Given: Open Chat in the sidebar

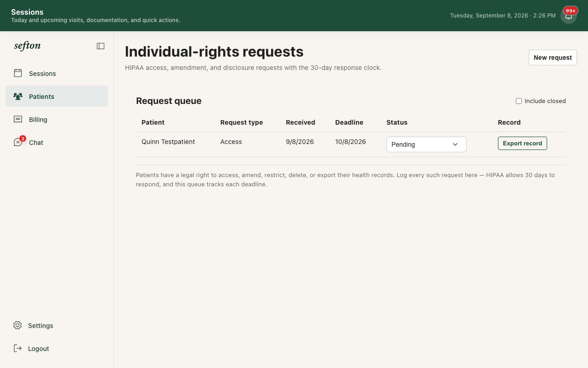Looking at the screenshot, I should click(57, 142).
